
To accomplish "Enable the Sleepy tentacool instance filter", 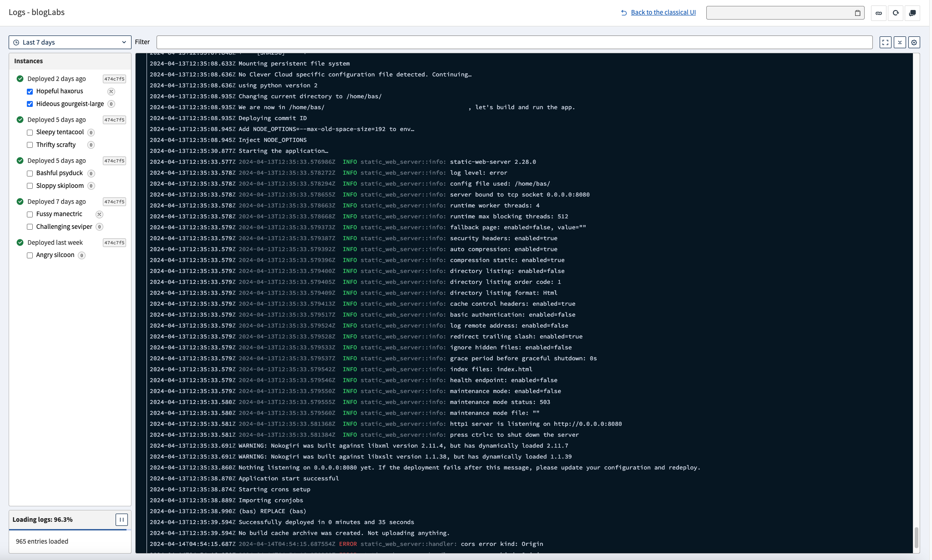I will tap(30, 132).
